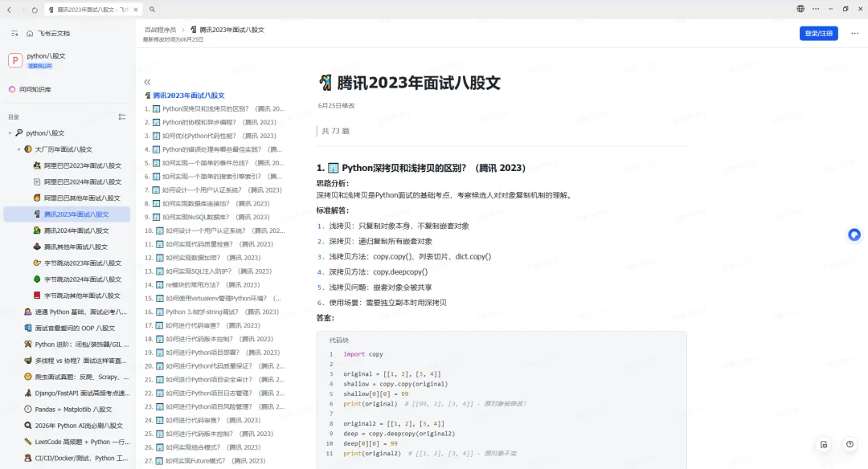
Task: Click the 互联网公开 tag
Action: 40,66
